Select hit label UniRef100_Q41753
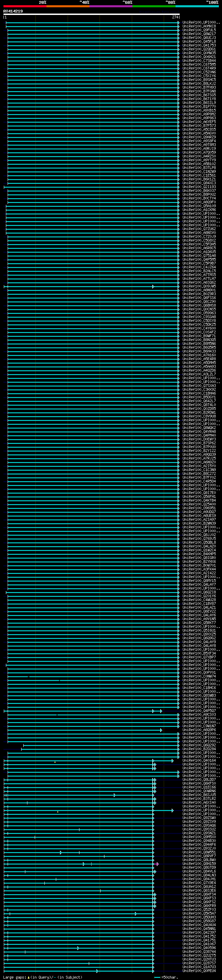The width and height of the screenshot is (222, 980). 199,45
